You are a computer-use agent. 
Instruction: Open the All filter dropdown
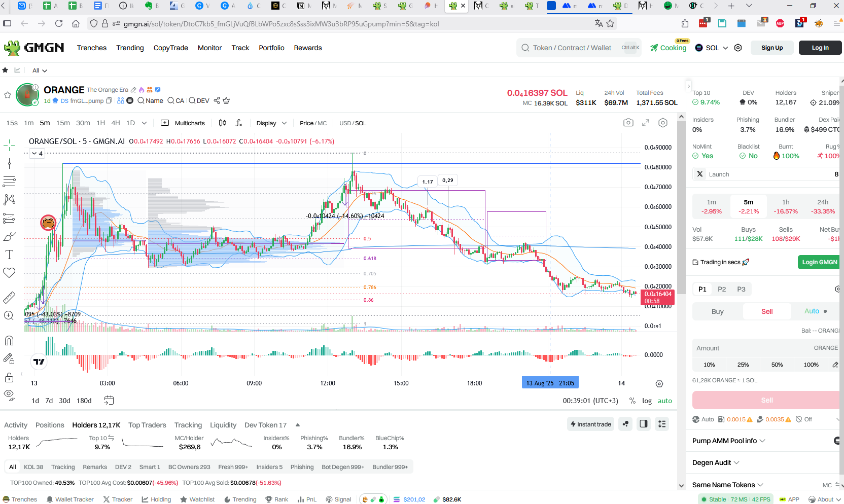pyautogui.click(x=40, y=70)
